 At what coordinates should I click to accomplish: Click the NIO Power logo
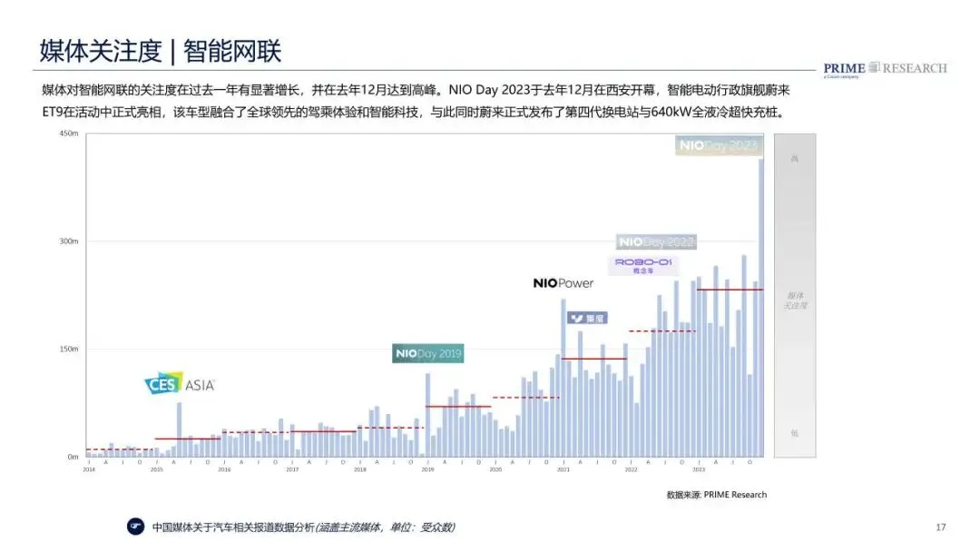point(563,283)
